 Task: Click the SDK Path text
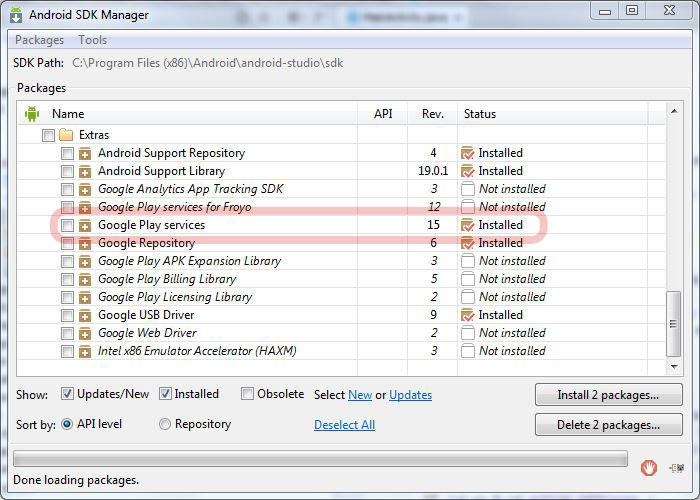coord(207,63)
